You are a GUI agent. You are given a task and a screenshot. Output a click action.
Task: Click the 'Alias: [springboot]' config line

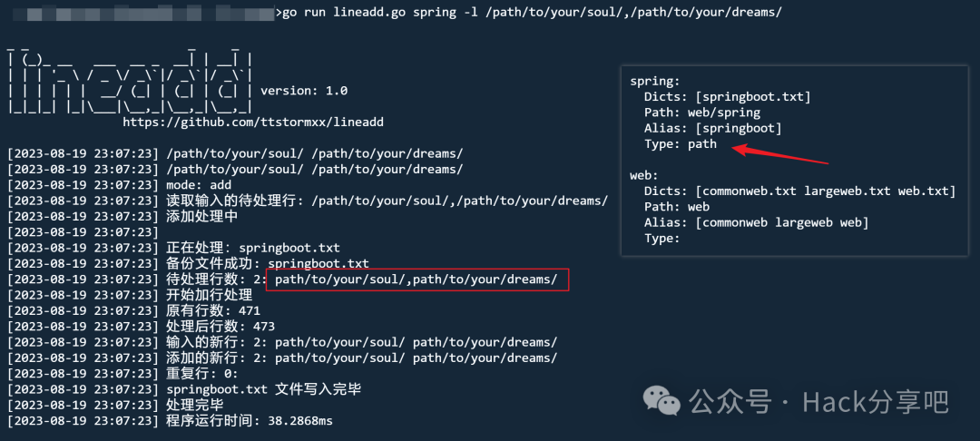[x=712, y=128]
